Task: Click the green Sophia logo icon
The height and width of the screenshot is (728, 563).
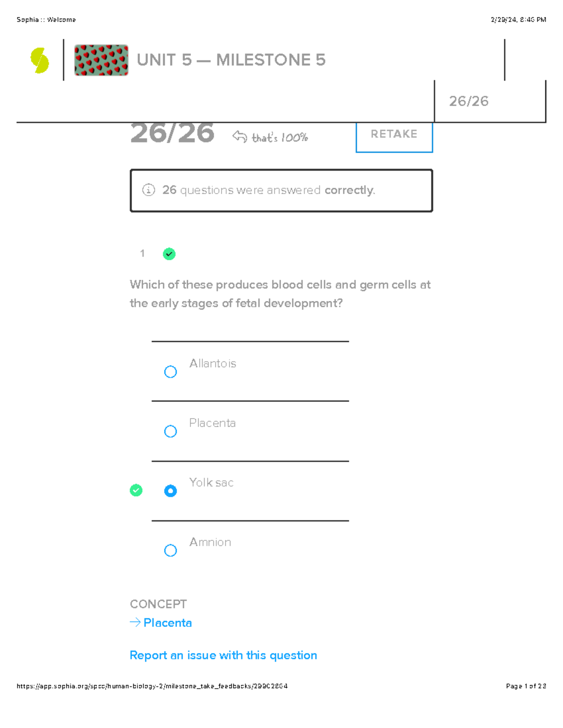Action: click(40, 60)
